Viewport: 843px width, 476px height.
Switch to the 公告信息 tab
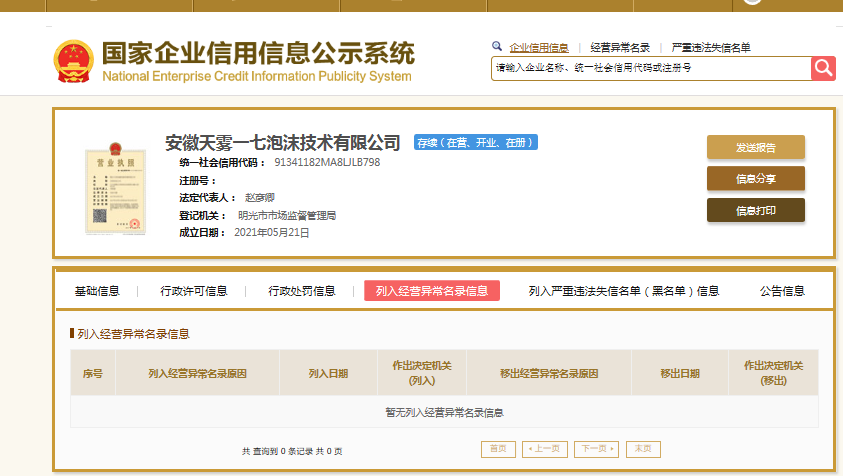(x=782, y=291)
